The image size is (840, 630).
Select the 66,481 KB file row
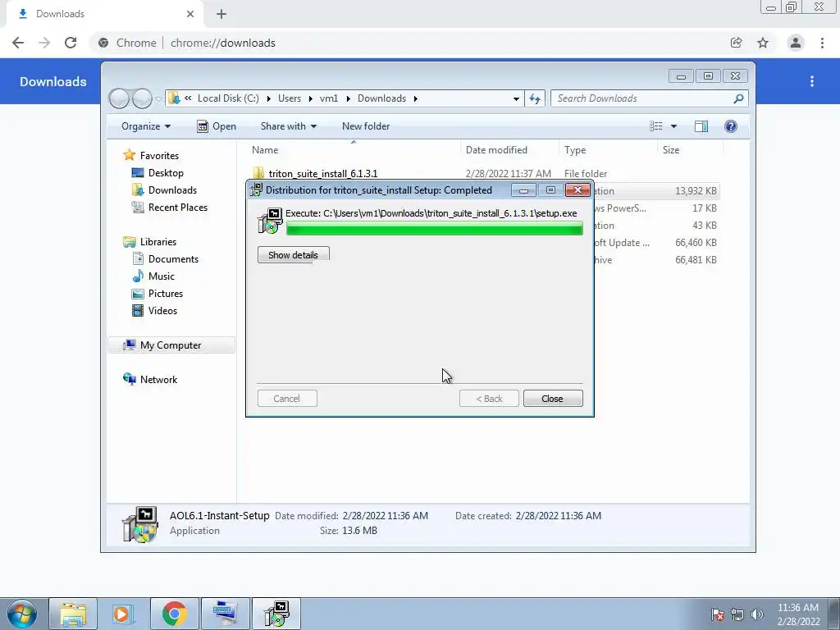(x=486, y=260)
